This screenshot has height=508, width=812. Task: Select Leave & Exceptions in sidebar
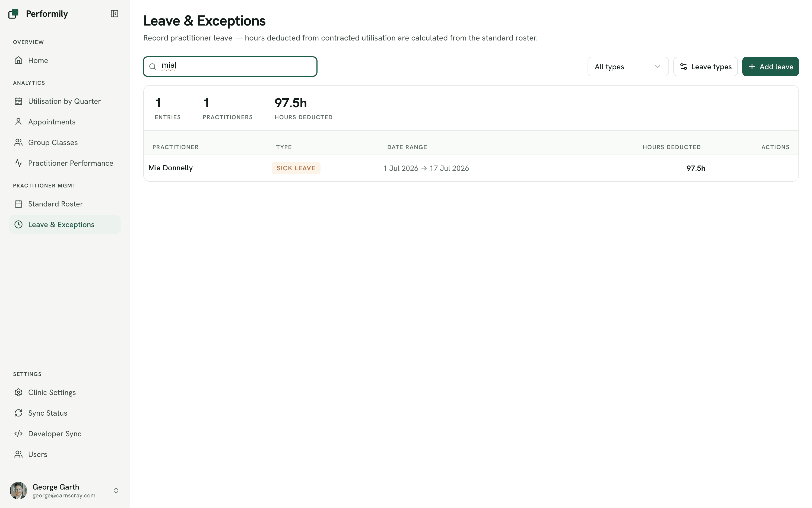click(65, 224)
